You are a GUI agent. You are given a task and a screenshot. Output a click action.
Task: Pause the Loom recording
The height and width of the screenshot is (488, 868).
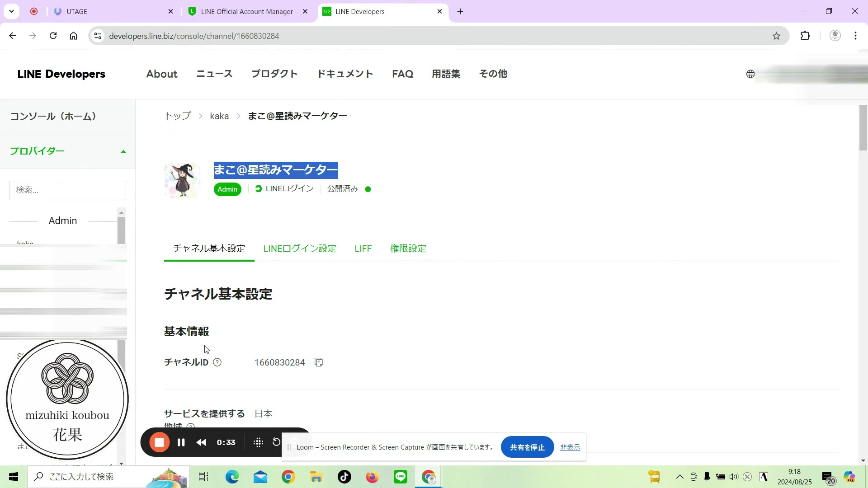[180, 442]
